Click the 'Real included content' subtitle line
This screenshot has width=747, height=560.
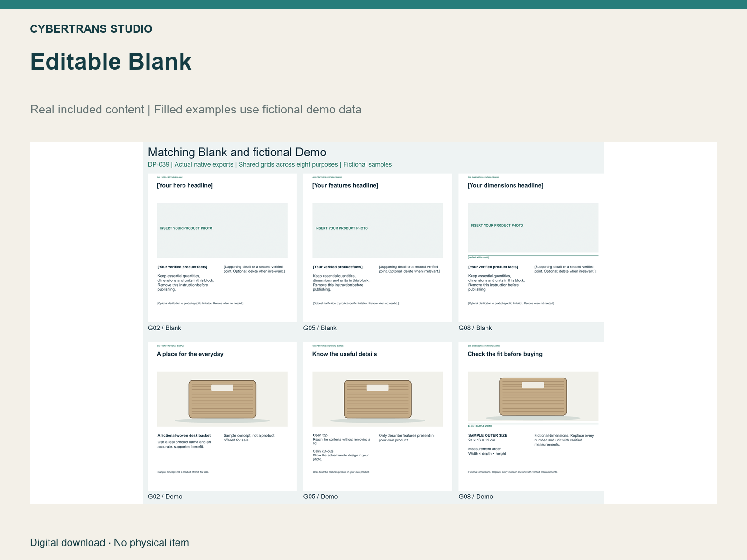click(196, 110)
